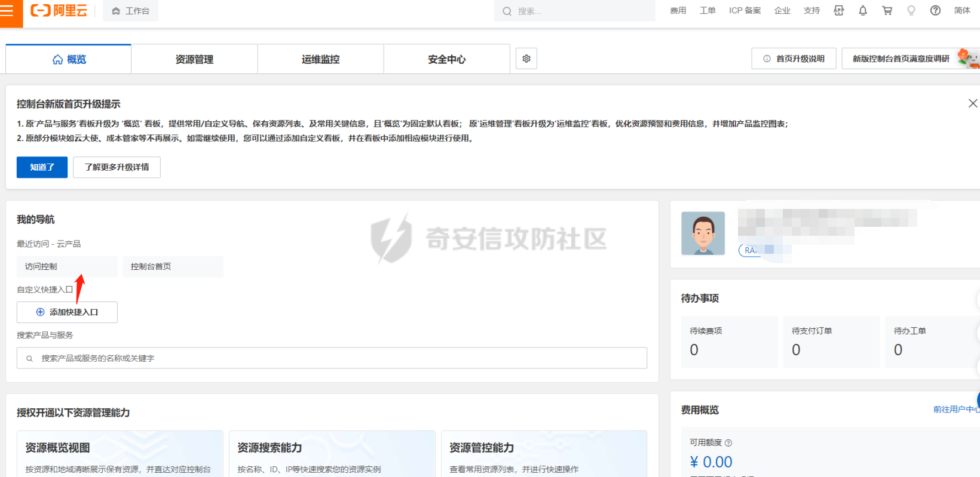Open the hamburger main menu
The width and height of the screenshot is (980, 477).
click(7, 11)
